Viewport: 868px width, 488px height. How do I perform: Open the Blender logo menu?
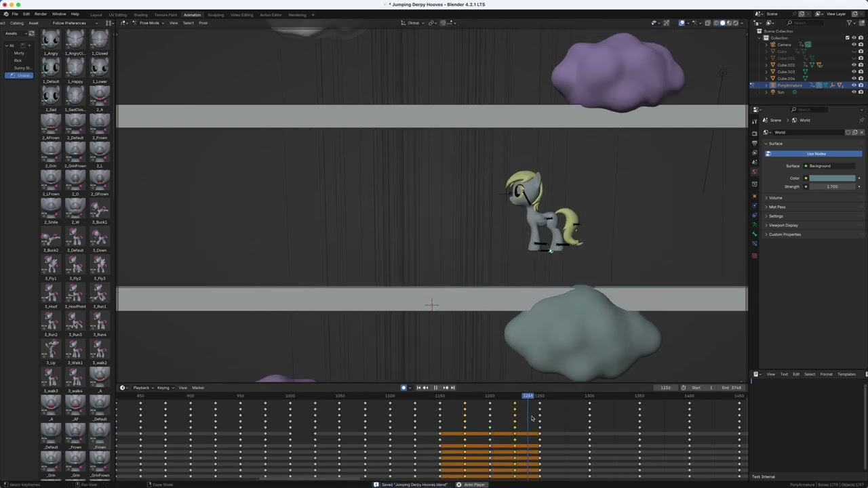5,14
